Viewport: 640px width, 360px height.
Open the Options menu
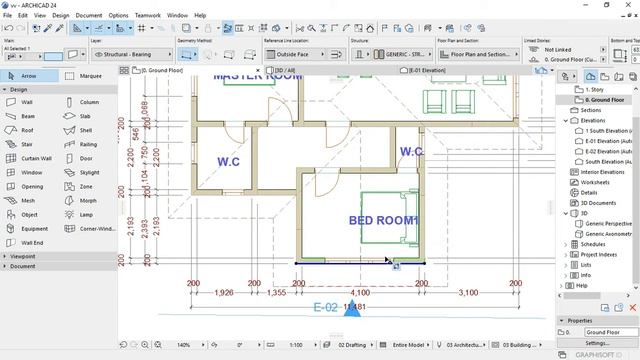(x=118, y=16)
